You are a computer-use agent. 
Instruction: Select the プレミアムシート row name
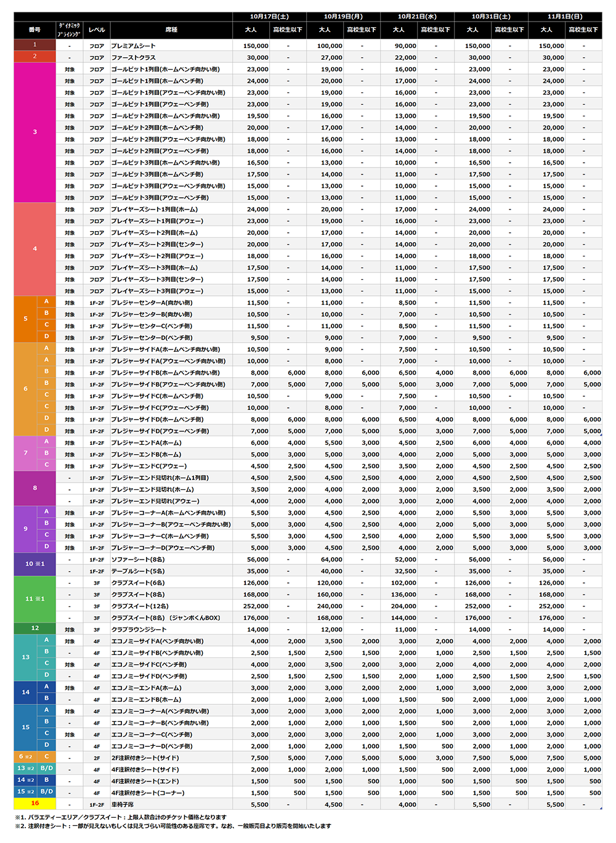point(133,46)
